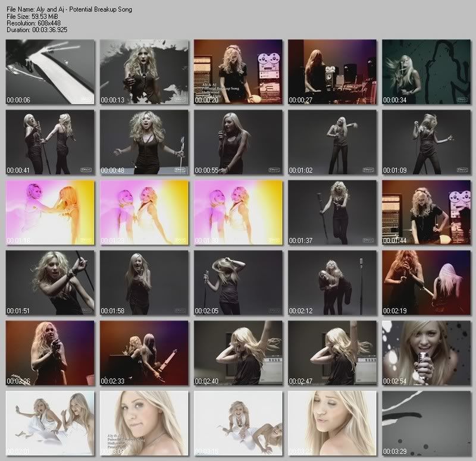Screen dimensions: 476x461
Task: Open the white frame at 00:03:15
Action: click(239, 424)
